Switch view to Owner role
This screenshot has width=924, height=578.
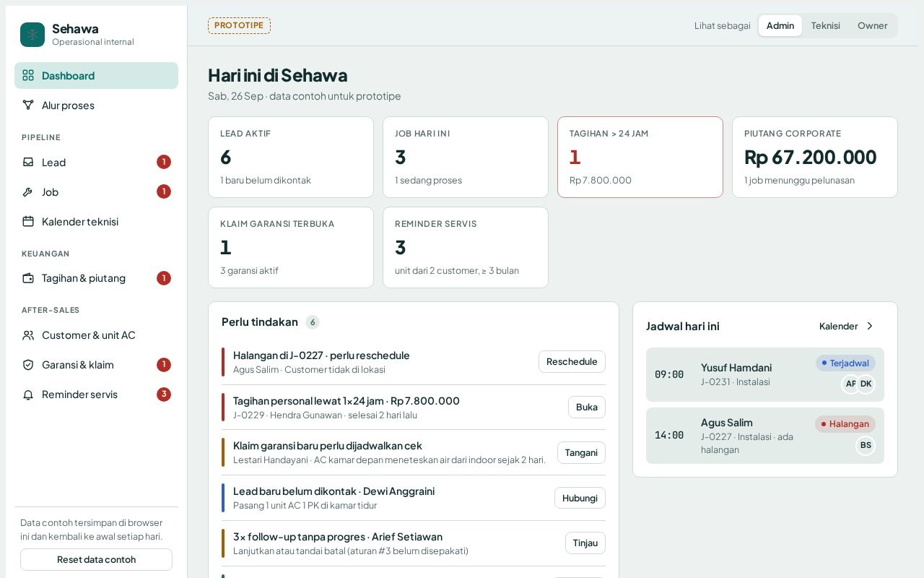tap(872, 25)
